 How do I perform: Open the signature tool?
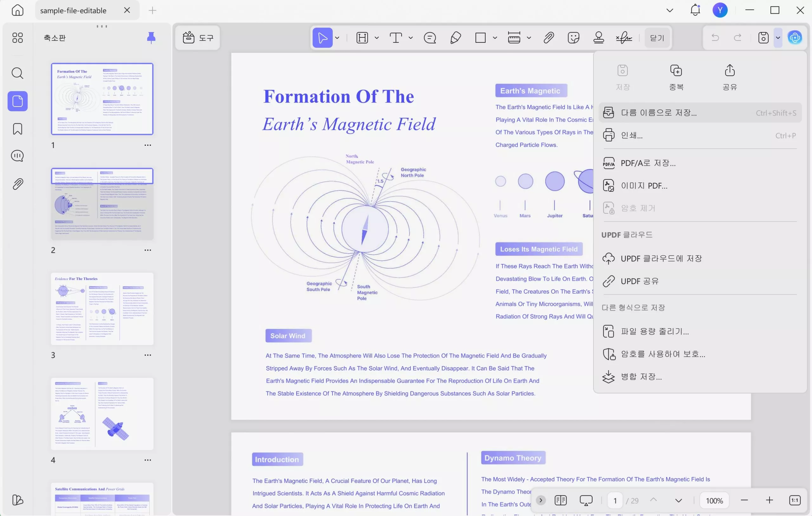(x=624, y=37)
